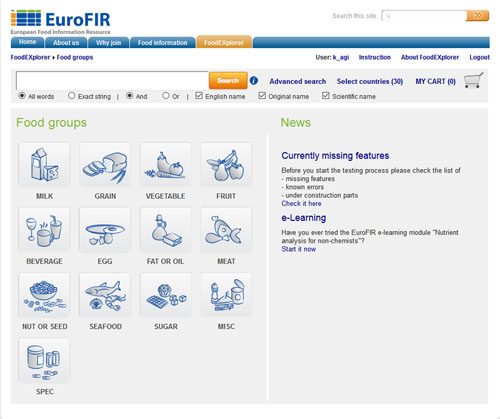Choose the Meat food group icon
This screenshot has height=419, width=500.
pyautogui.click(x=226, y=230)
